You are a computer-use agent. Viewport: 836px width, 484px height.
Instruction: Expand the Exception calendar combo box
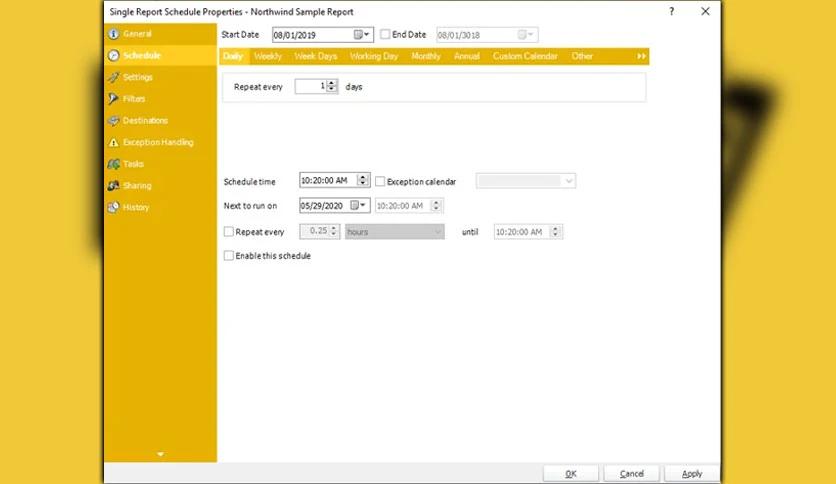(569, 181)
